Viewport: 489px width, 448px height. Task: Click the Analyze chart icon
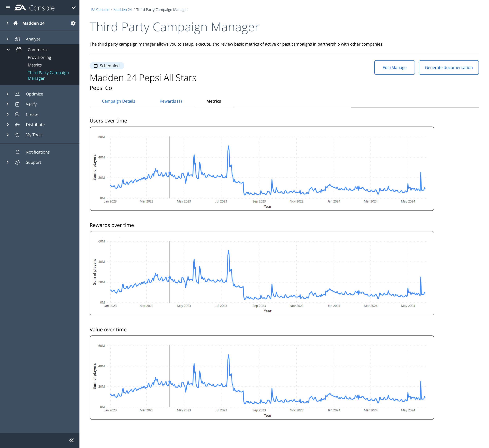coord(17,39)
